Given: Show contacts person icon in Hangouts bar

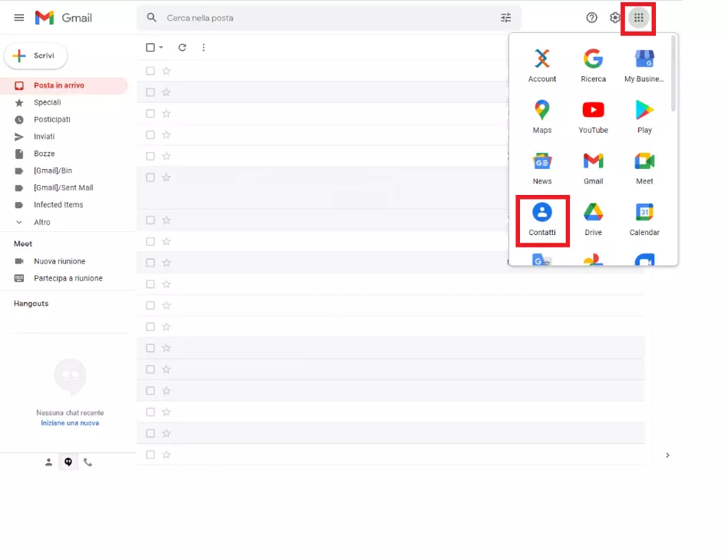Looking at the screenshot, I should pos(48,462).
